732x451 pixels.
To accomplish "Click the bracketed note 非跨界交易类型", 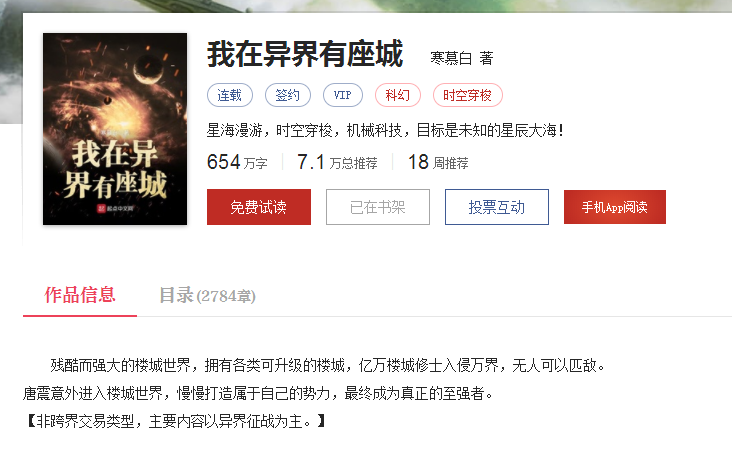I will (174, 422).
